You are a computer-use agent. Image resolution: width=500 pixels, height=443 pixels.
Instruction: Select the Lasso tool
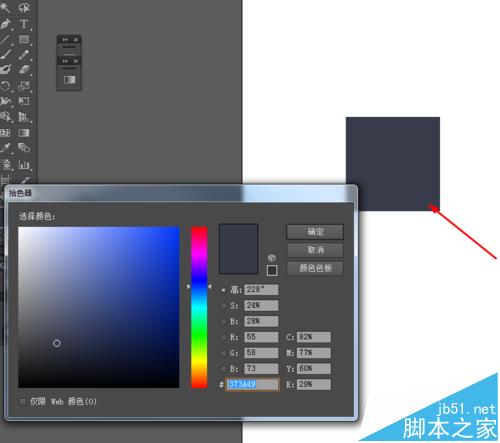pos(24,7)
